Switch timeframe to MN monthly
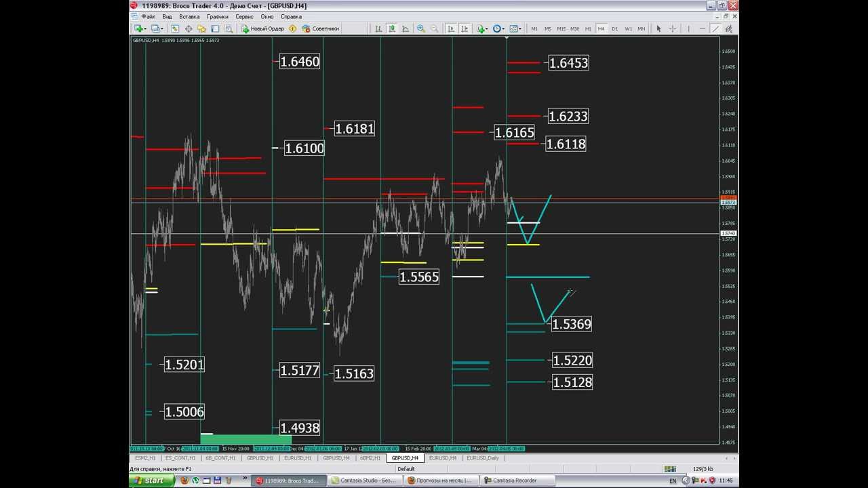The width and height of the screenshot is (868, 488). (x=642, y=28)
